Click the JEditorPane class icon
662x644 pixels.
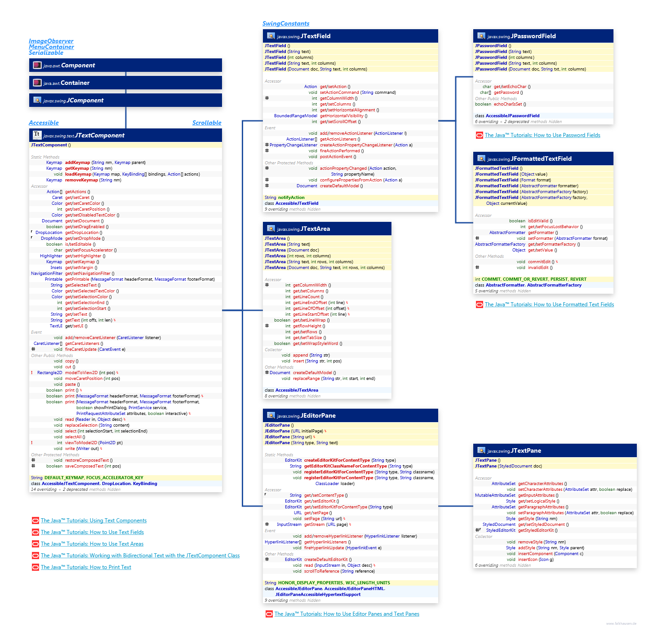point(271,415)
